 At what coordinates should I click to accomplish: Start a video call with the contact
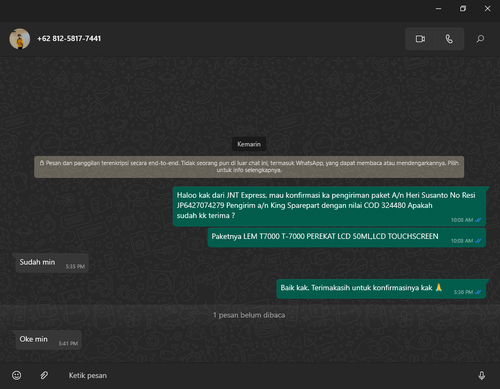pyautogui.click(x=420, y=39)
